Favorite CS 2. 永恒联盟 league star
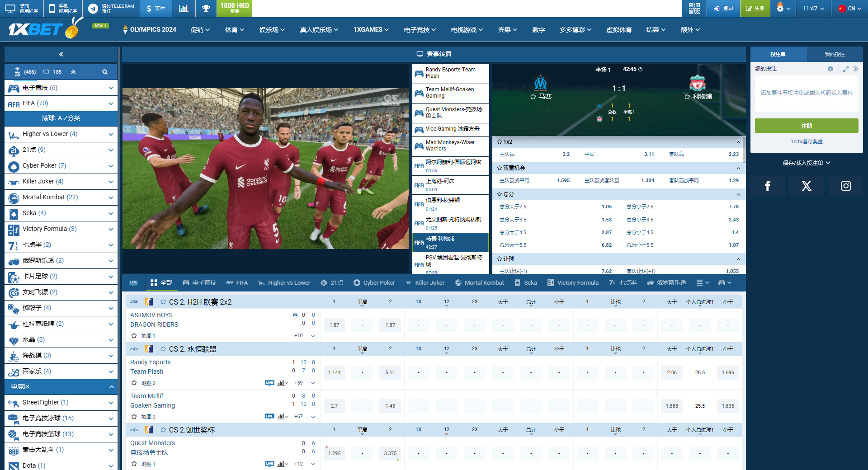The width and height of the screenshot is (868, 470). (163, 349)
